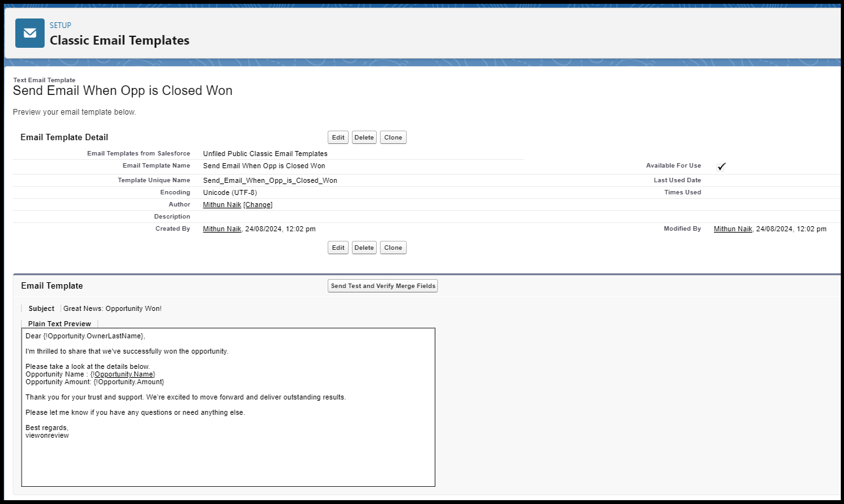Viewport: 844px width, 504px height.
Task: Click the 'Send Email When Opp is Closed Won' page title
Action: coord(122,90)
